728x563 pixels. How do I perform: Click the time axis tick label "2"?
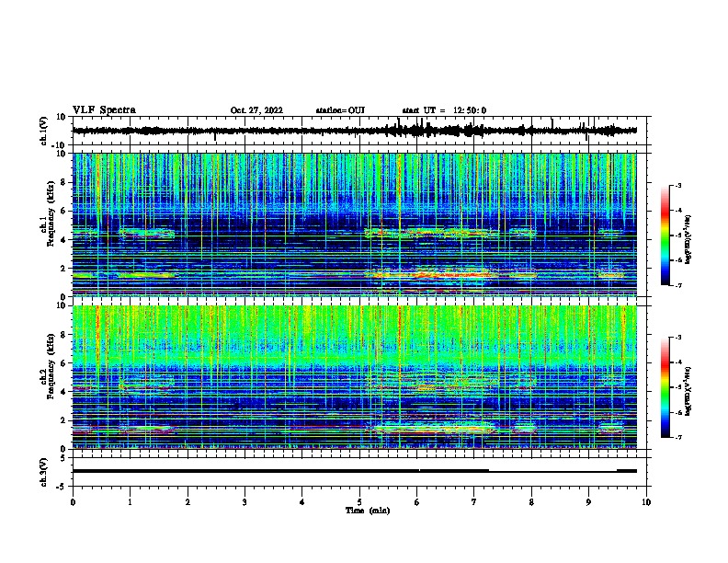click(x=188, y=501)
